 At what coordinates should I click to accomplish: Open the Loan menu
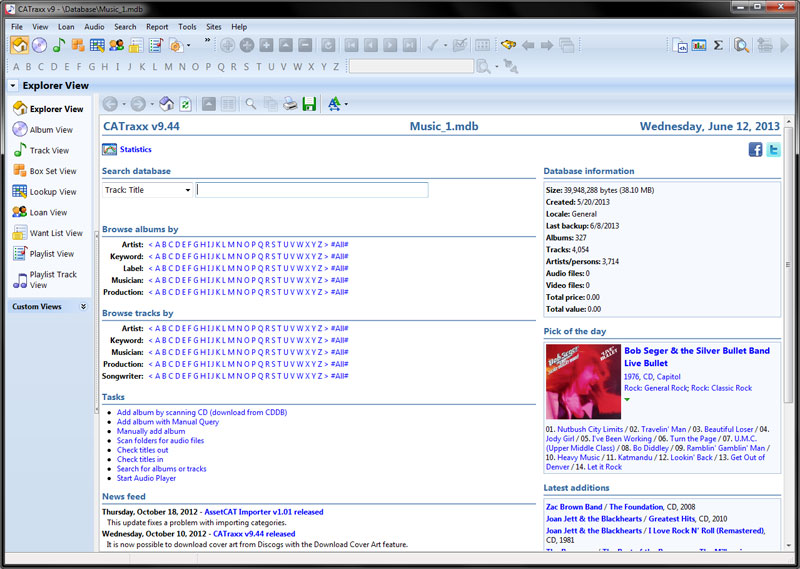coord(66,27)
